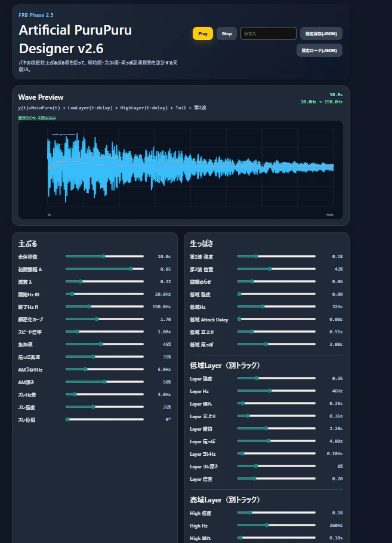Click the 0.22 decay value
Viewport: 392px width, 543px height.
(165, 281)
